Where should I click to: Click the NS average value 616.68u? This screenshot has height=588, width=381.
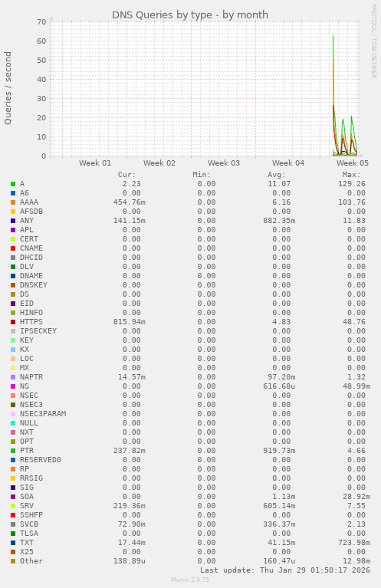(x=279, y=386)
